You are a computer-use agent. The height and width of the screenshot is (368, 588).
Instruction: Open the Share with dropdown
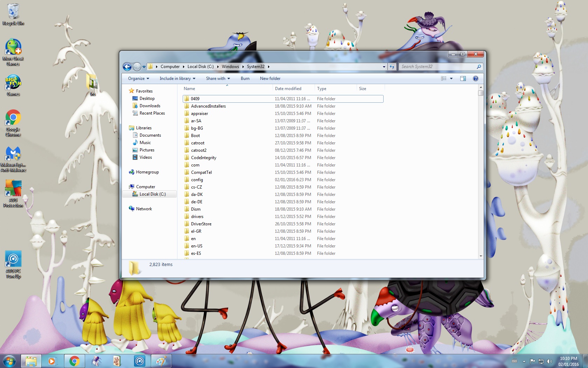(218, 79)
